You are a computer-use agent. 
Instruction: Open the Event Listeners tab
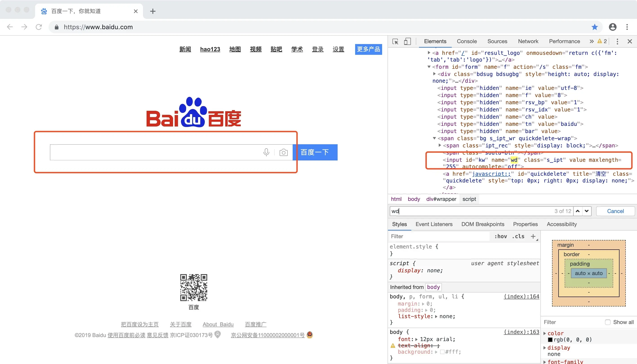coord(434,224)
